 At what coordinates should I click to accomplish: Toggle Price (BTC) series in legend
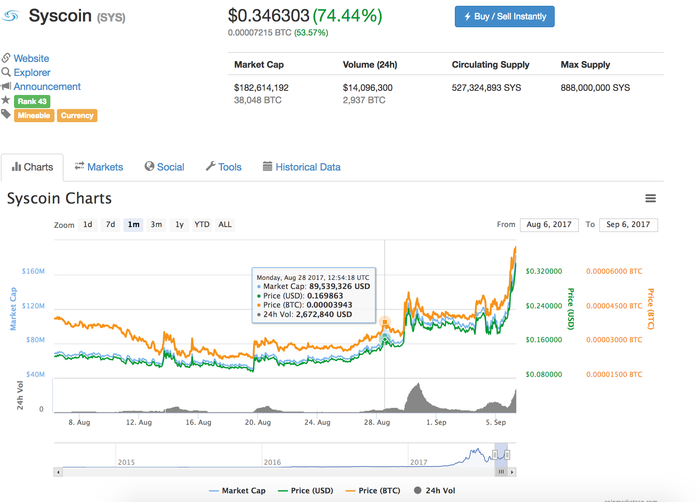pyautogui.click(x=373, y=490)
